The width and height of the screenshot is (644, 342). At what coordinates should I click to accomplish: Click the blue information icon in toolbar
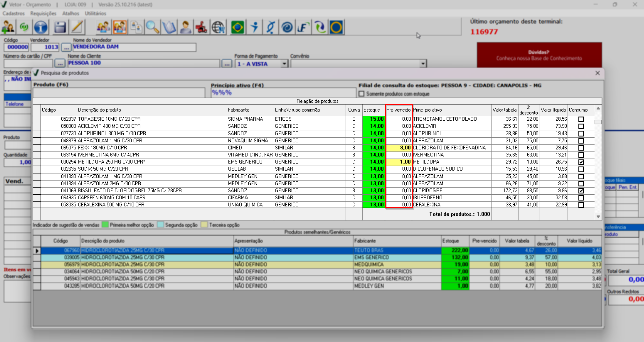tap(41, 27)
